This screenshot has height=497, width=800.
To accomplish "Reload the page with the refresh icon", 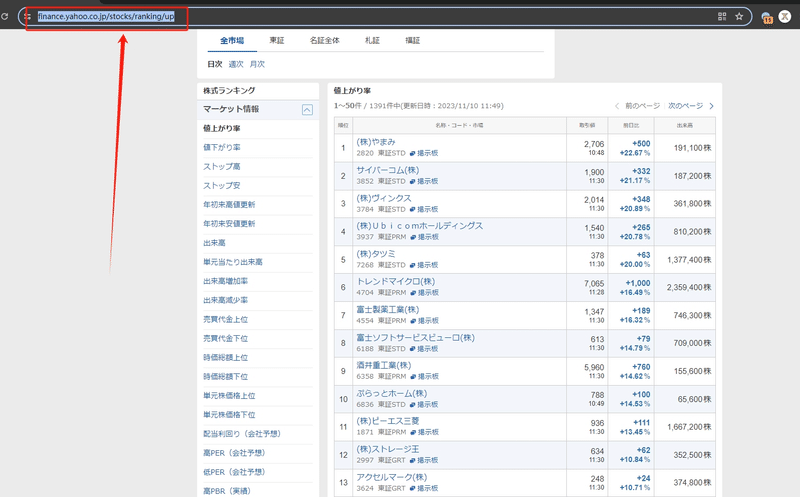I will pos(5,16).
